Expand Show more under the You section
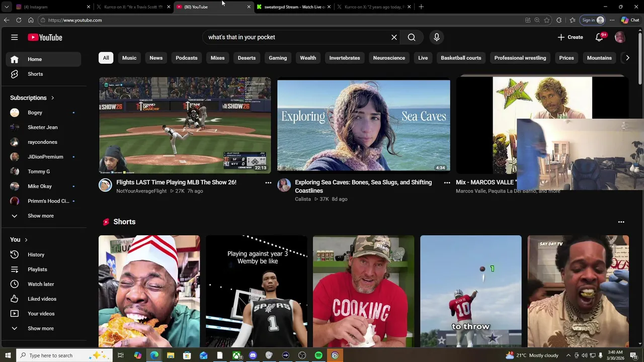 (x=43, y=328)
